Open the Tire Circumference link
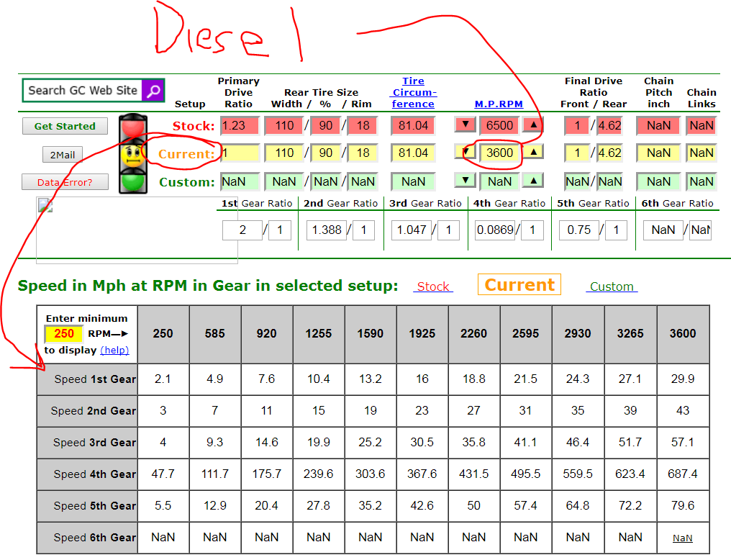The width and height of the screenshot is (731, 560). pyautogui.click(x=413, y=92)
